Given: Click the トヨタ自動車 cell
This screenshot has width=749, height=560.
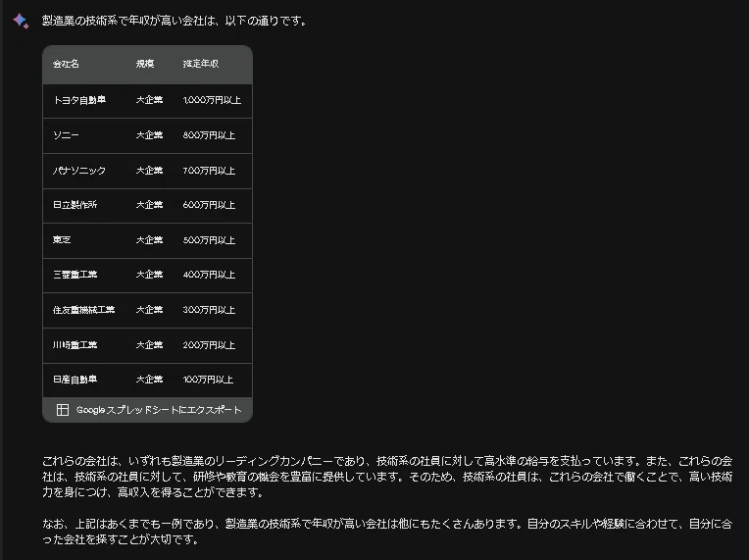Looking at the screenshot, I should (79, 100).
